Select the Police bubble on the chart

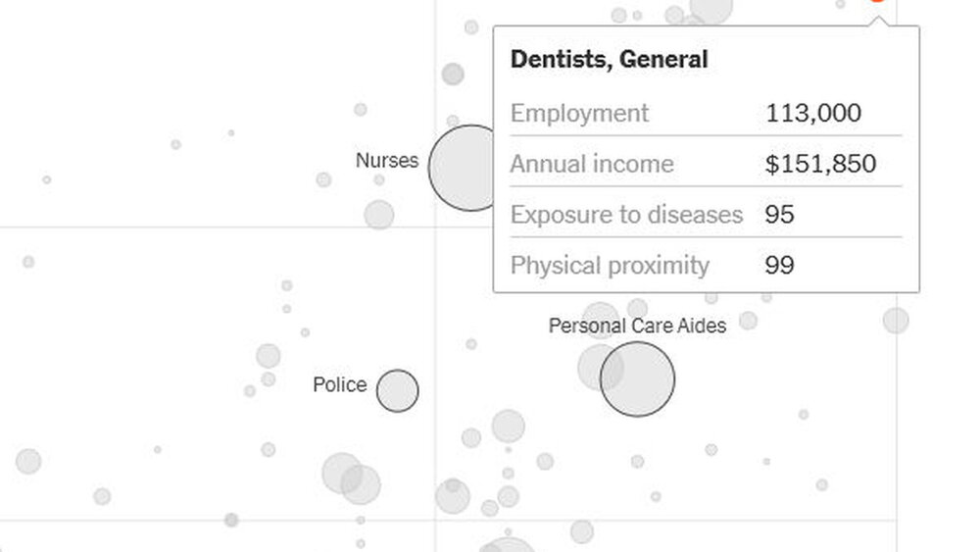[x=397, y=390]
